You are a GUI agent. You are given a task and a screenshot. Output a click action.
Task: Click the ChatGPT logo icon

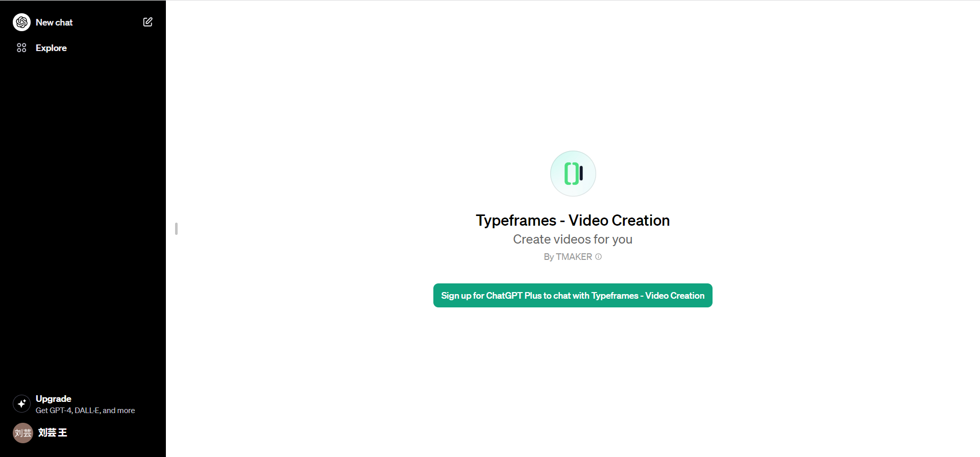[x=21, y=22]
